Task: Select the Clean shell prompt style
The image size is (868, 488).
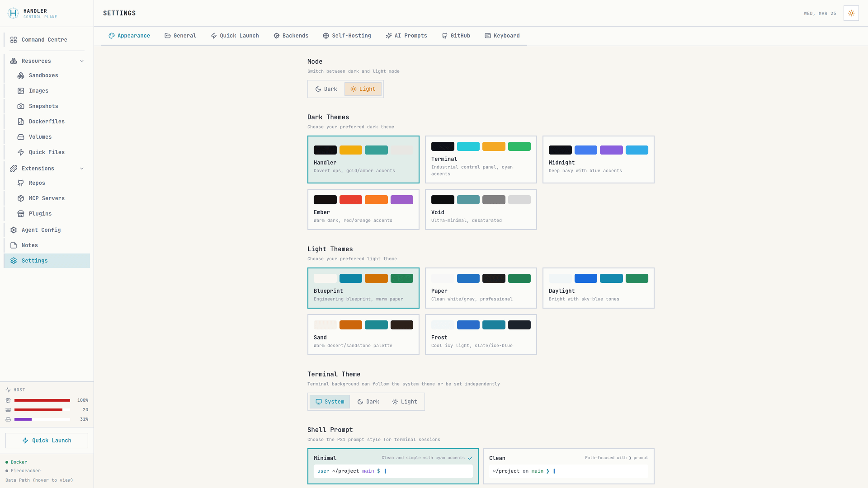Action: tap(568, 466)
